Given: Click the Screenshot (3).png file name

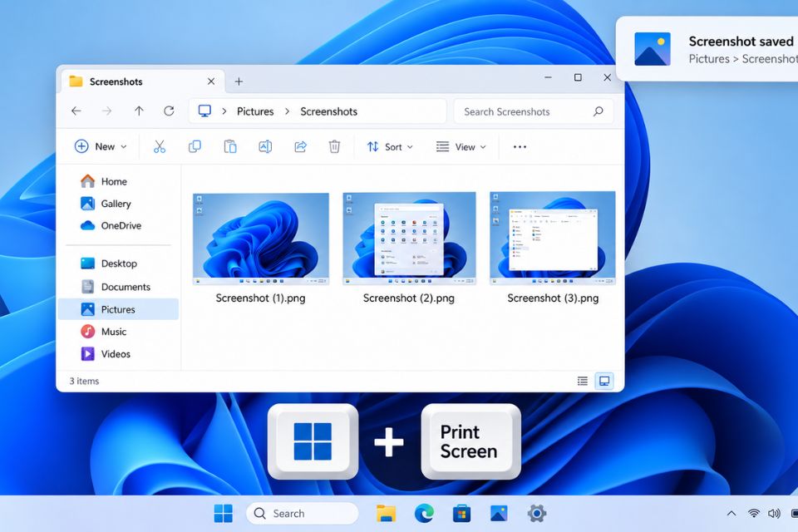Looking at the screenshot, I should [x=553, y=298].
